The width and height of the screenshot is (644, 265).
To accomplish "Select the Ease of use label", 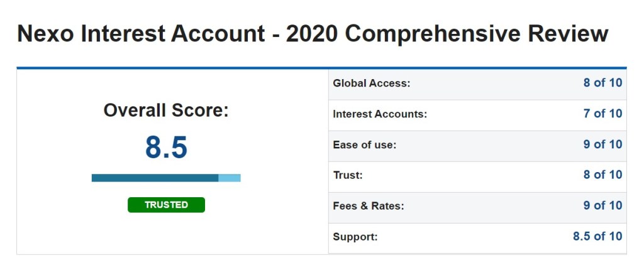I will [364, 145].
